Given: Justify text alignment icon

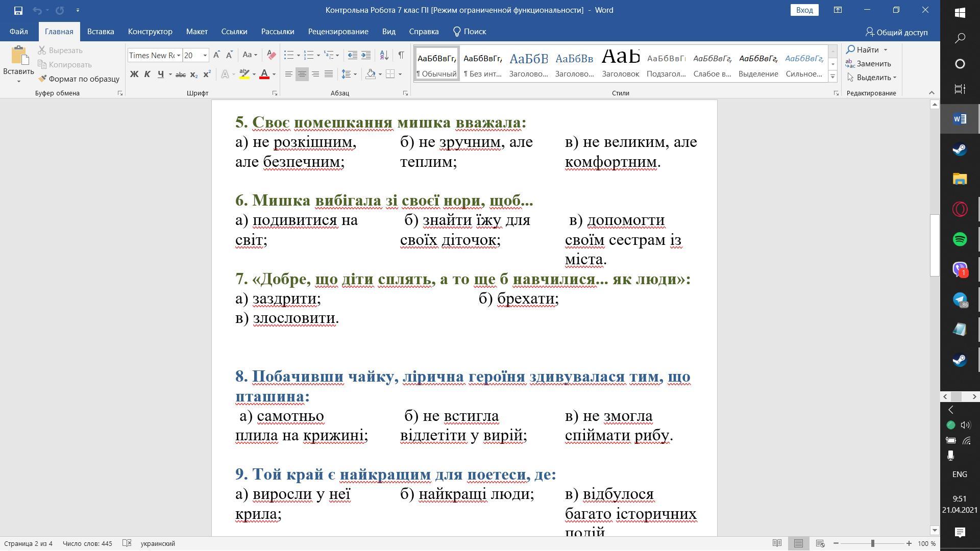Looking at the screenshot, I should point(329,74).
